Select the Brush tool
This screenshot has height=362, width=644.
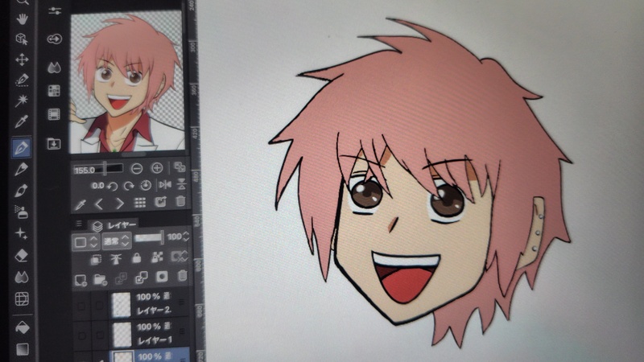tap(21, 191)
